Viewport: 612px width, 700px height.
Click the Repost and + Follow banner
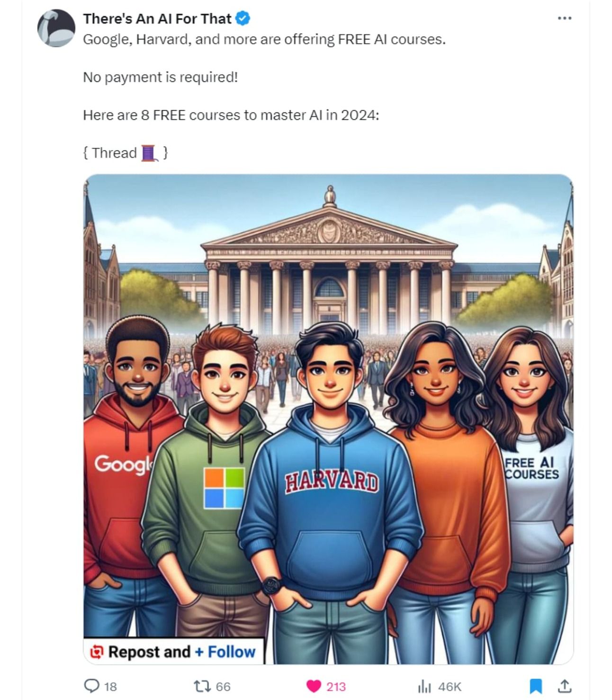click(x=173, y=652)
